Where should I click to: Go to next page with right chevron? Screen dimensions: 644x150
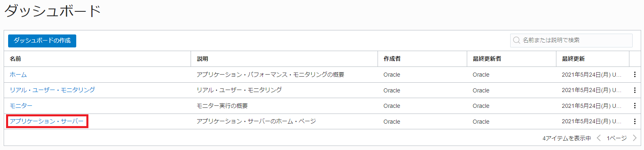(x=635, y=138)
